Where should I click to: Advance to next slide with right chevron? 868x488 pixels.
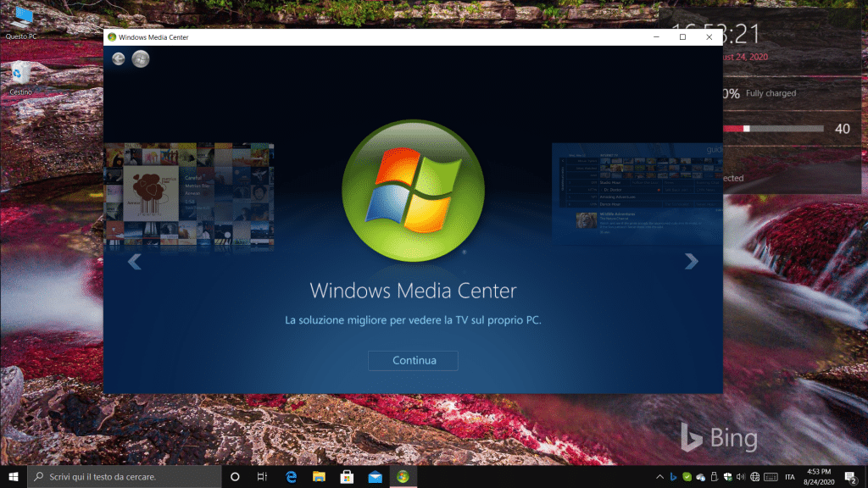pyautogui.click(x=691, y=262)
